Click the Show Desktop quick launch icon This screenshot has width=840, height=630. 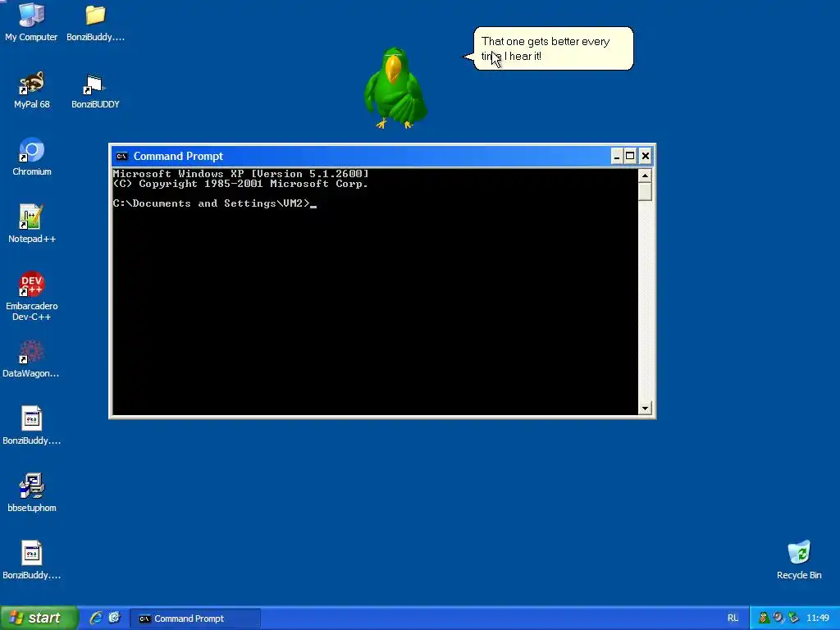[x=114, y=618]
